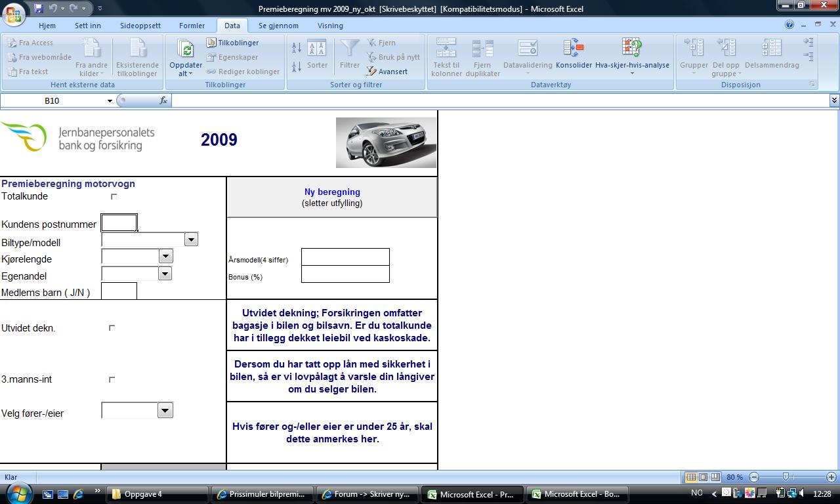Expand the formula bar
The height and width of the screenshot is (504, 840).
[x=834, y=100]
